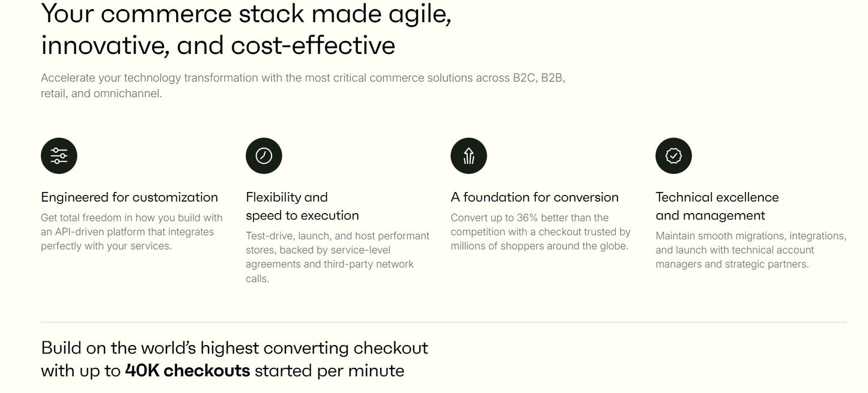Click the "Maintain smooth migrations" description

(x=750, y=250)
